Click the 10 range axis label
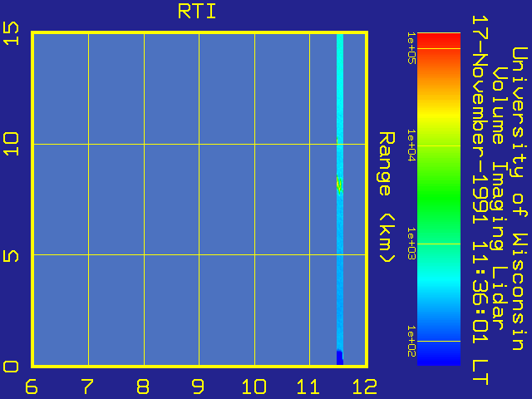Screen dimensions: 532x399 (x=11, y=144)
